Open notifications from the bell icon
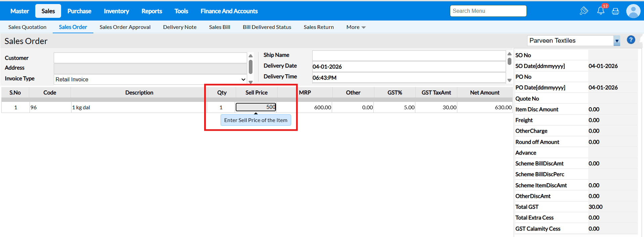Viewport: 644px width, 237px height. coord(601,11)
